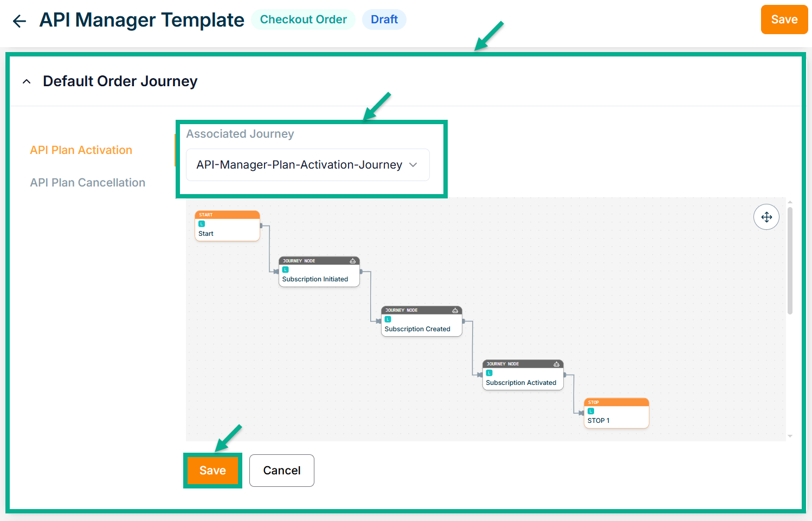Open the Associated Journey dropdown
The image size is (812, 521).
307,165
